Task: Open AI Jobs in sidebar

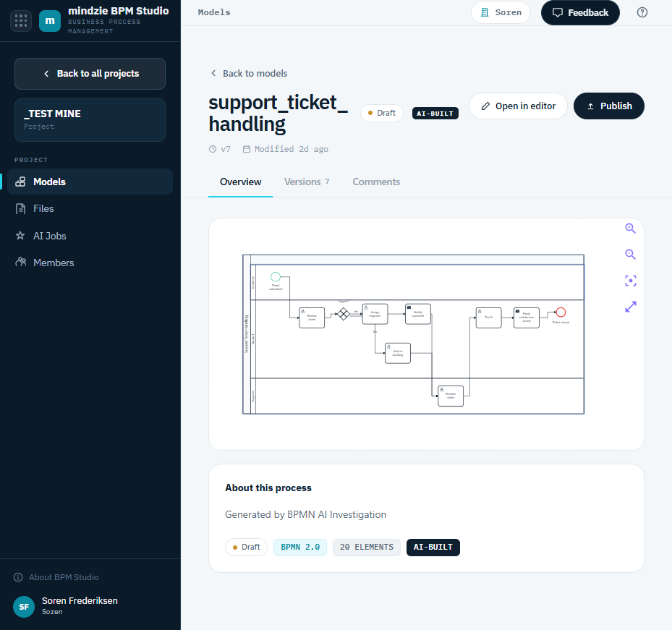Action: point(90,236)
